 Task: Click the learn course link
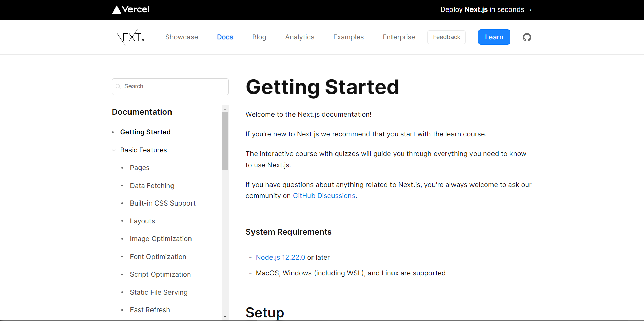[465, 134]
